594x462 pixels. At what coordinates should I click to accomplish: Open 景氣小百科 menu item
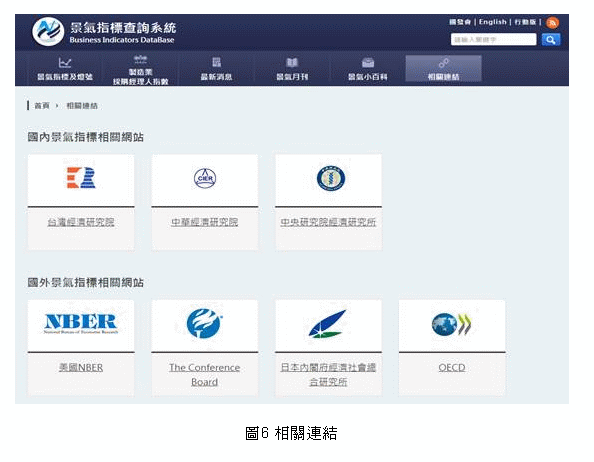point(367,69)
